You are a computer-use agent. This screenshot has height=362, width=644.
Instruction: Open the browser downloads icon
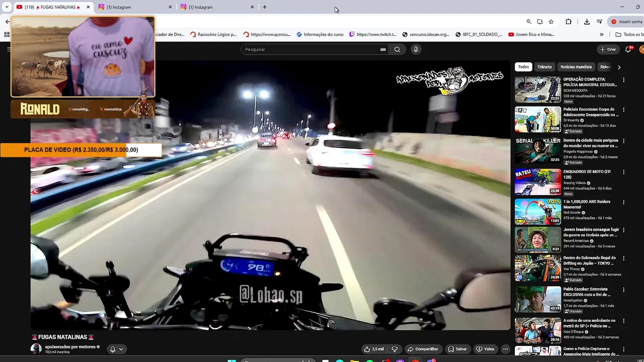pyautogui.click(x=587, y=22)
